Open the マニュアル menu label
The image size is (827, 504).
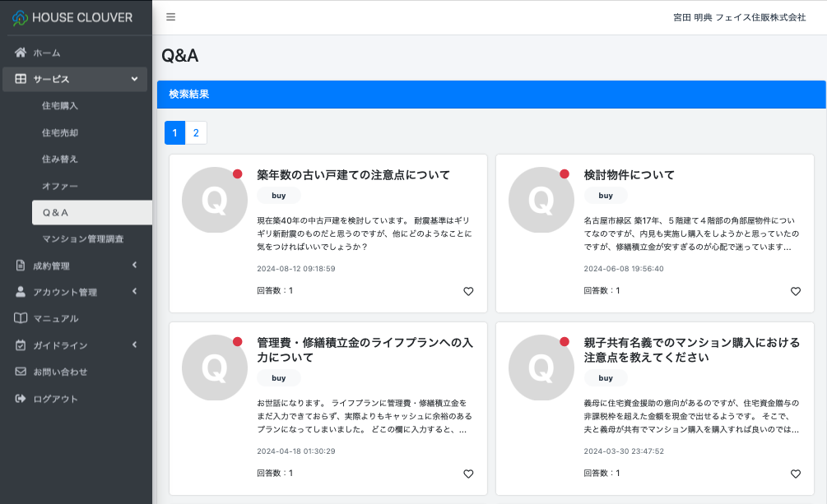(55, 318)
